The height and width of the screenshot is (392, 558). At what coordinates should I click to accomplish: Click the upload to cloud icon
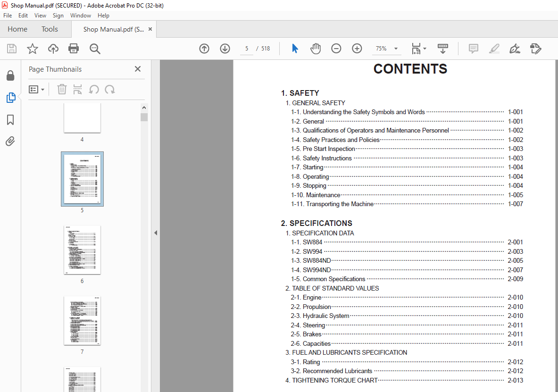[53, 49]
